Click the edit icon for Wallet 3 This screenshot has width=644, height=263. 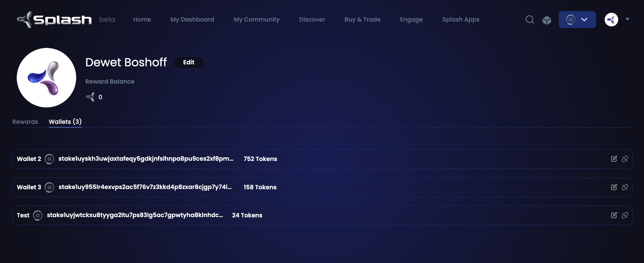tap(614, 187)
